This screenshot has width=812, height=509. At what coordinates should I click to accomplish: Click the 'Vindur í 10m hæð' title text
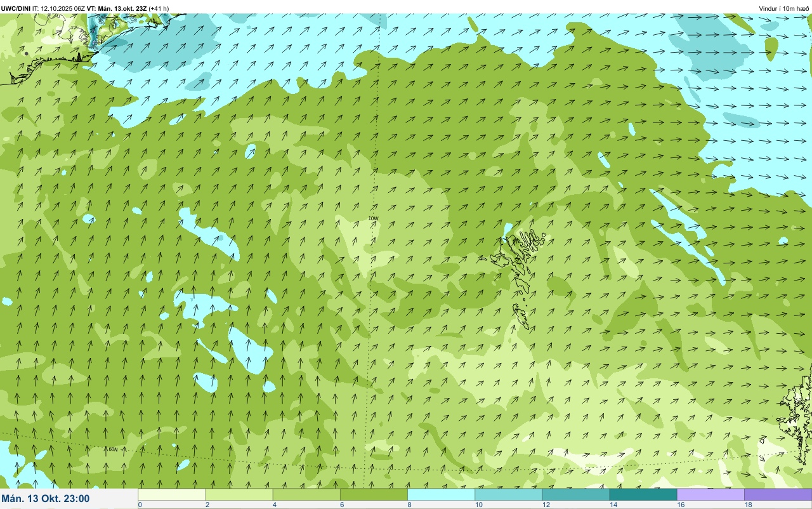click(x=783, y=8)
